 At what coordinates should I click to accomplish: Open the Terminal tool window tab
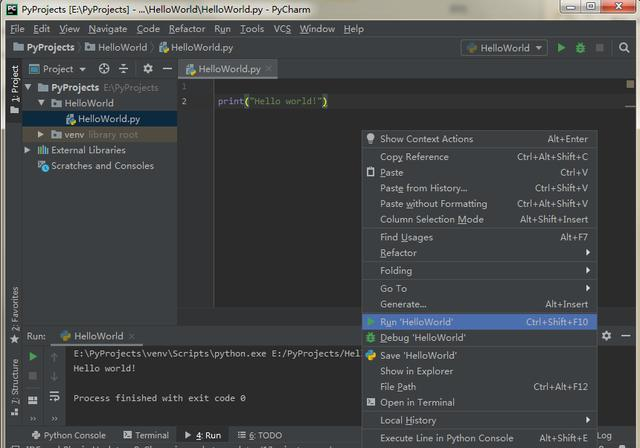tap(146, 435)
